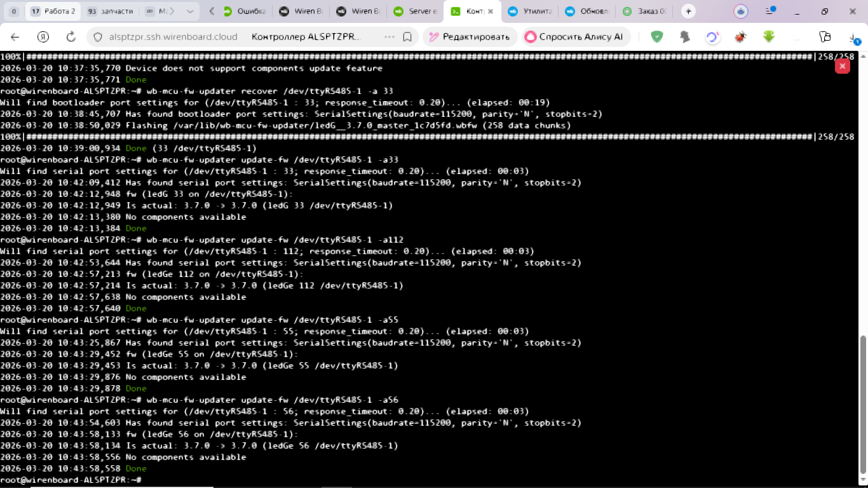868x488 pixels.
Task: Click the "Редактировать" button
Action: tap(469, 37)
